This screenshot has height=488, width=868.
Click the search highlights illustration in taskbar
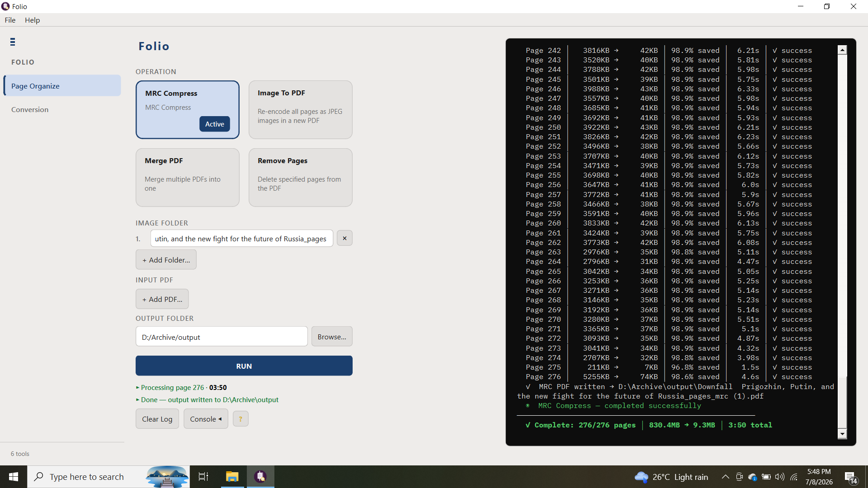[167, 477]
